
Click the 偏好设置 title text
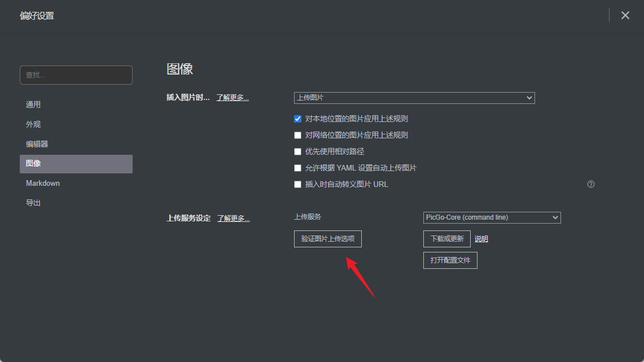(x=37, y=16)
